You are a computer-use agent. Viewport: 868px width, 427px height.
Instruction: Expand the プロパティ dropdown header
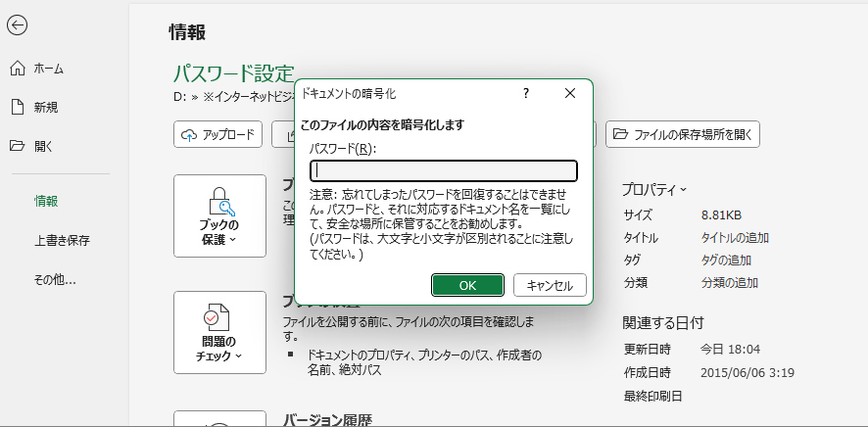(654, 188)
